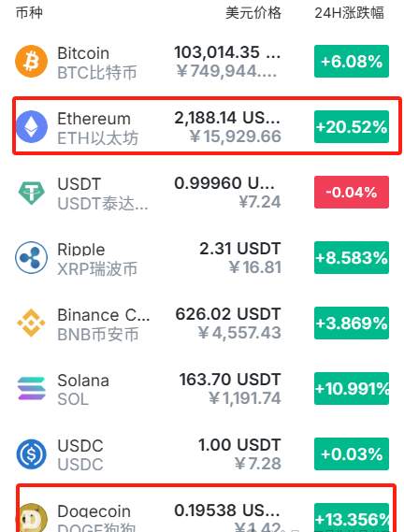Click the orange Bitcoin logo icon

(x=31, y=62)
